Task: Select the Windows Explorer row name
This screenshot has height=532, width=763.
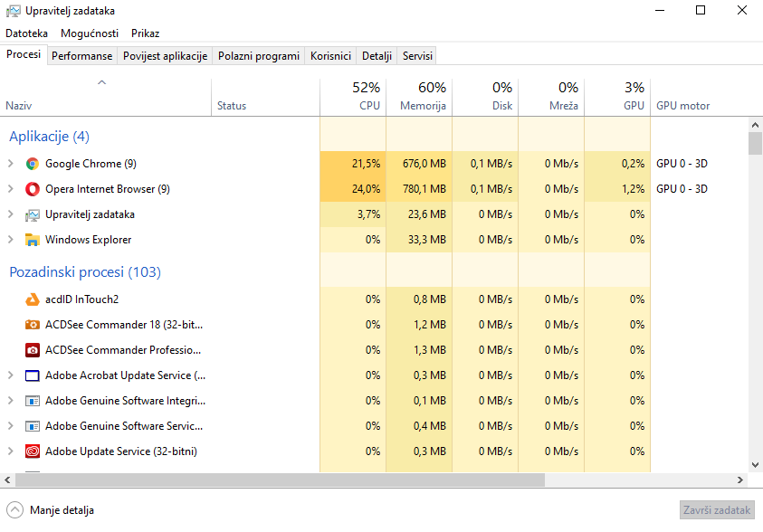Action: tap(88, 240)
